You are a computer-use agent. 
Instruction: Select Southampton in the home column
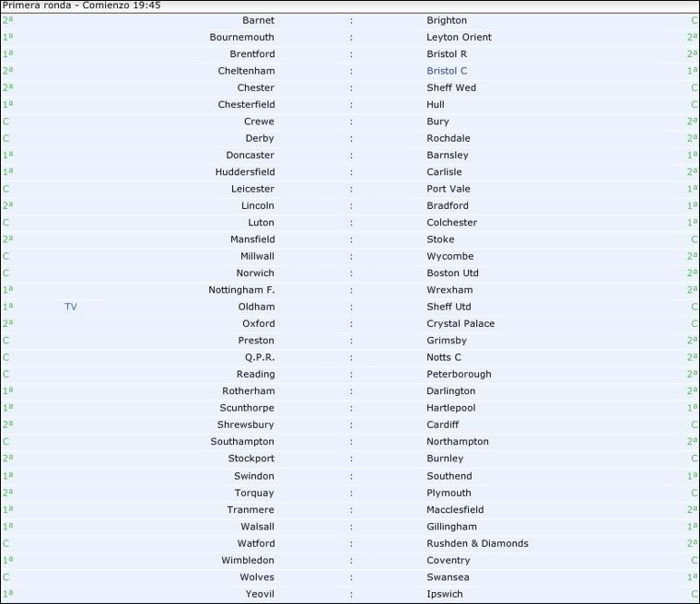pyautogui.click(x=242, y=442)
